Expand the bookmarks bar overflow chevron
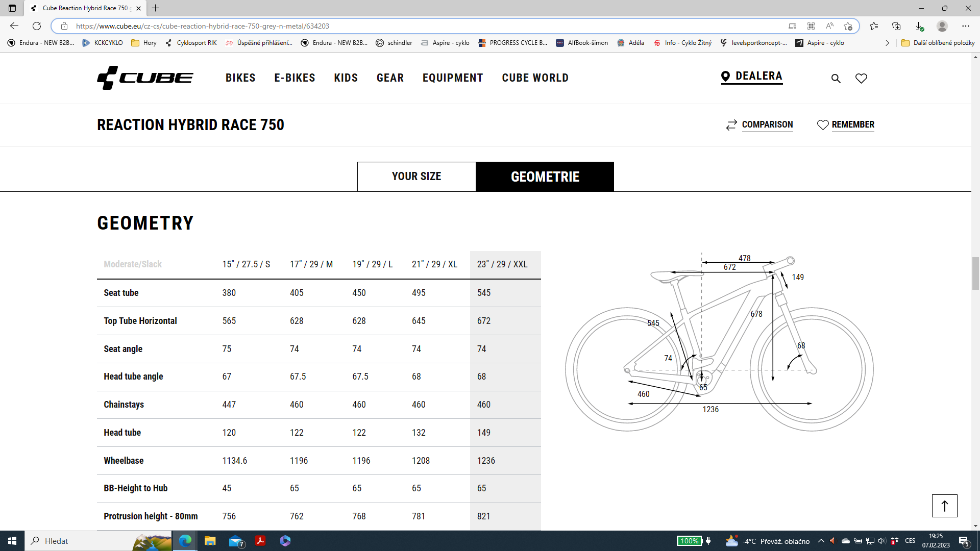 click(x=887, y=43)
